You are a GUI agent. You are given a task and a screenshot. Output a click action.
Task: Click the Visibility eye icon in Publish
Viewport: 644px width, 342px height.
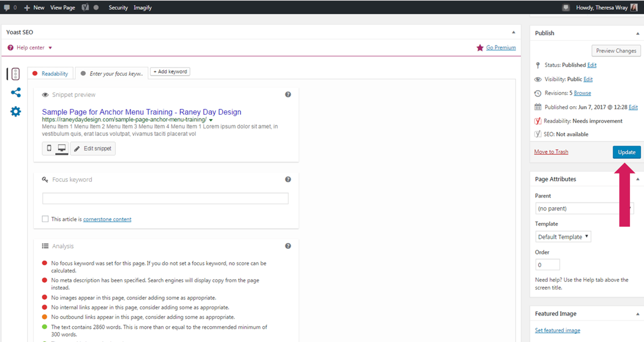coord(538,79)
